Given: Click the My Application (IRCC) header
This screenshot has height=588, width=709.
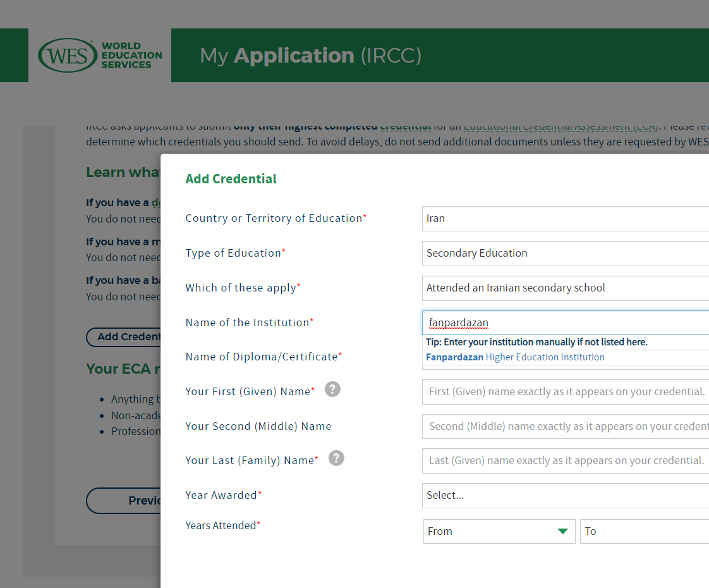Looking at the screenshot, I should tap(311, 56).
